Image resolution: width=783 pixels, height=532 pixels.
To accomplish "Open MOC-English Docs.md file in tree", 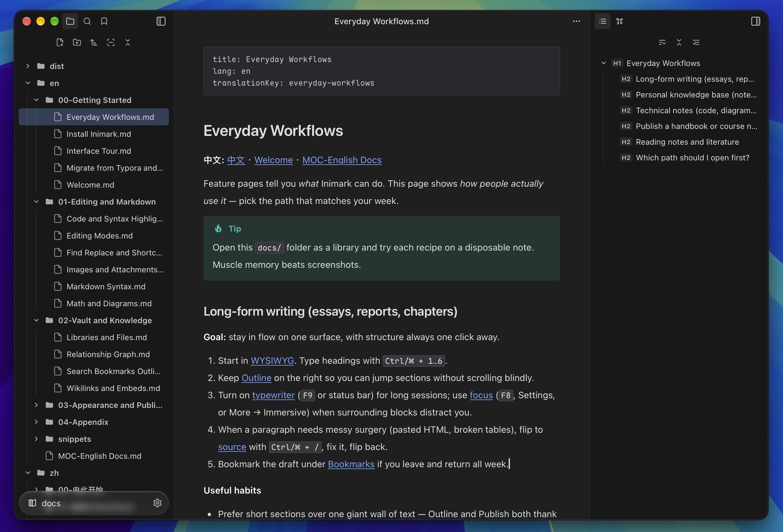I will point(94,456).
